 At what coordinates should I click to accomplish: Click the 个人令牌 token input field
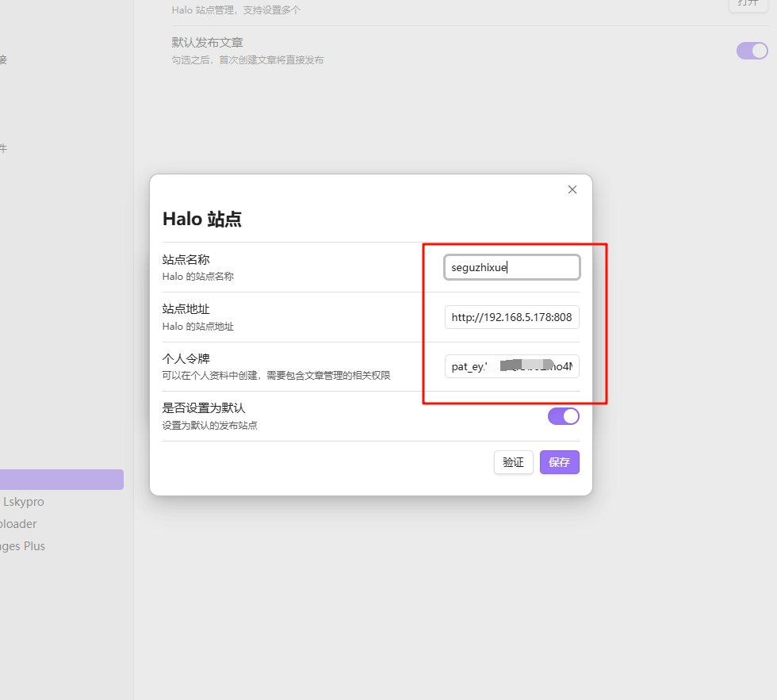511,366
